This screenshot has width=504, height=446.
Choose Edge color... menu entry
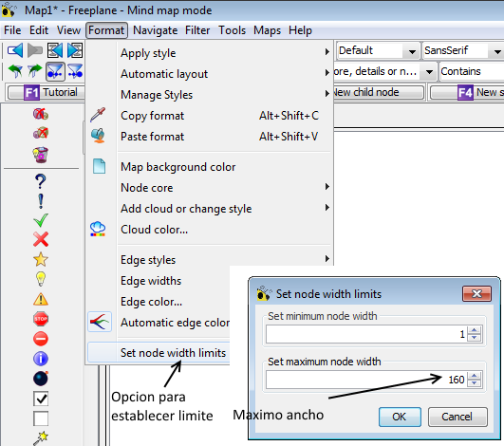click(x=159, y=302)
